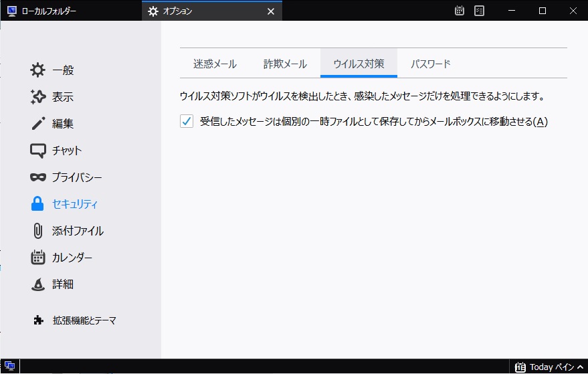Click the mask icon for プライバシー

point(38,177)
